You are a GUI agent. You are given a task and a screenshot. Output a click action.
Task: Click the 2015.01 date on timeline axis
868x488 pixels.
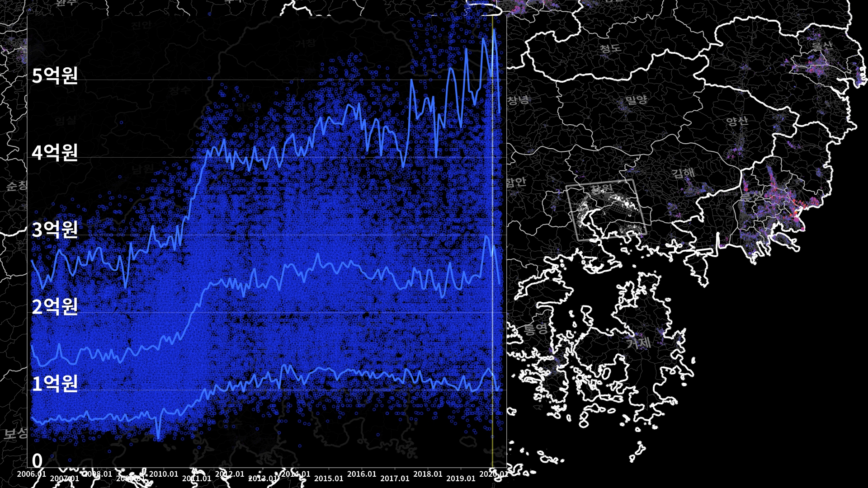coord(329,479)
